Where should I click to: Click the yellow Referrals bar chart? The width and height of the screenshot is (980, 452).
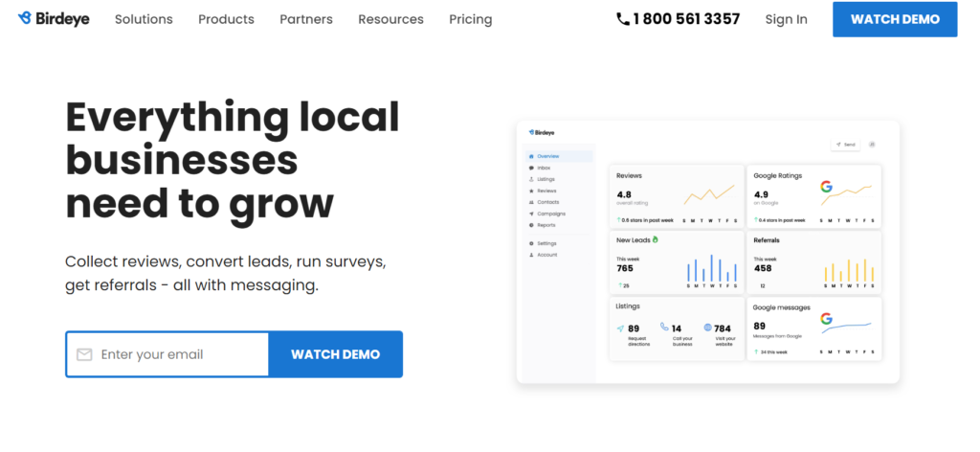click(x=850, y=270)
